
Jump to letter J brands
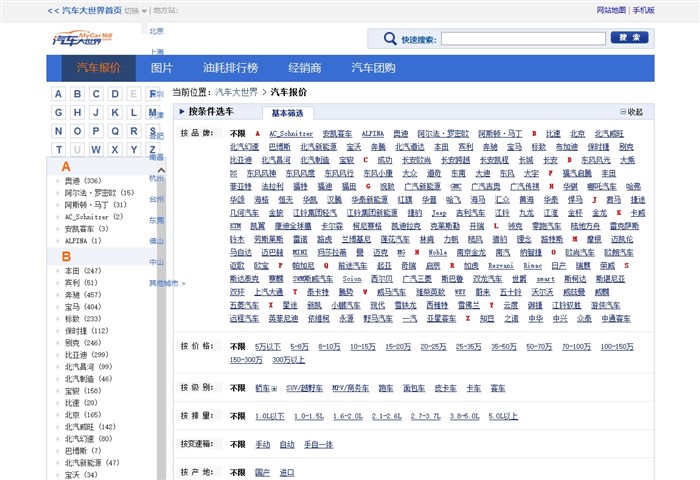tap(96, 113)
